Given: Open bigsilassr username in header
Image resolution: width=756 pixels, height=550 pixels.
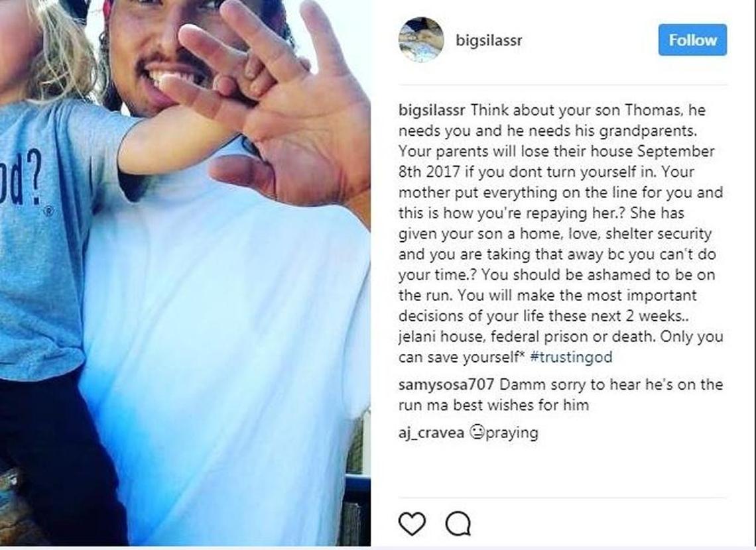Looking at the screenshot, I should 489,40.
